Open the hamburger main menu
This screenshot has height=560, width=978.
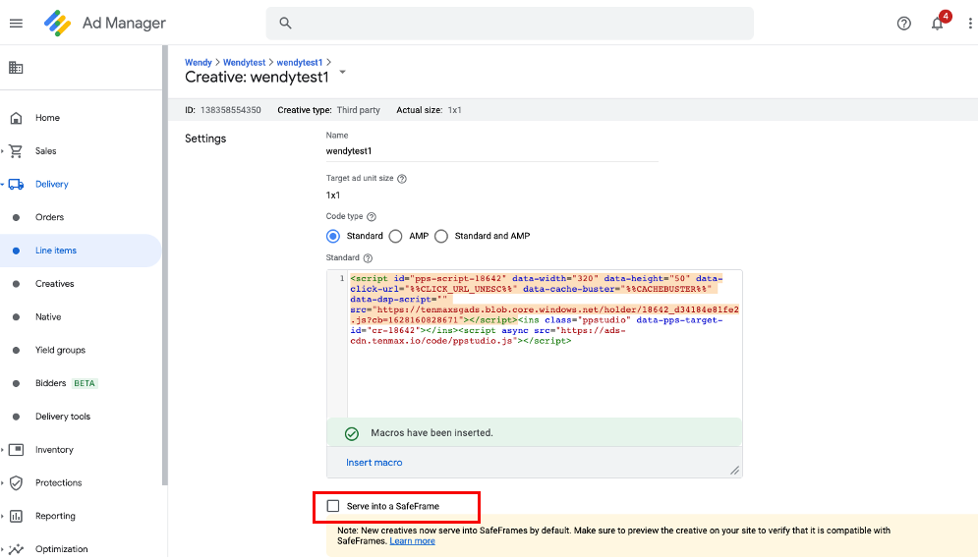[x=16, y=23]
